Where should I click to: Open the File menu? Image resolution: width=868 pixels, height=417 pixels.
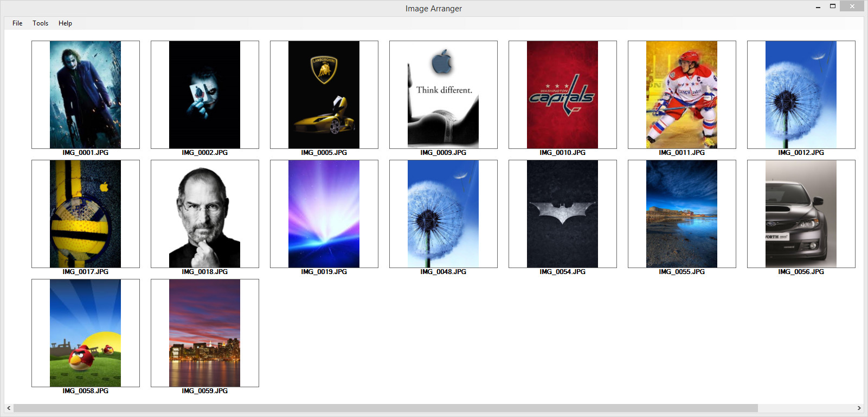pyautogui.click(x=17, y=23)
